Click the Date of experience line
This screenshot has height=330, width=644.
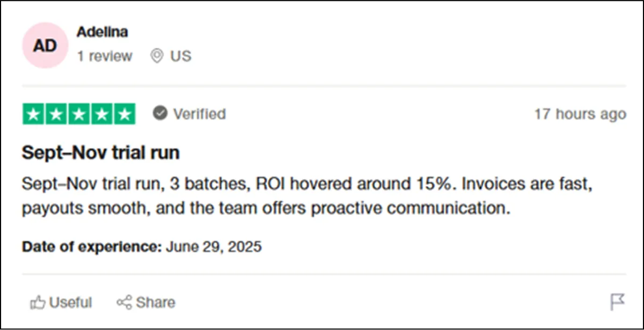click(142, 247)
